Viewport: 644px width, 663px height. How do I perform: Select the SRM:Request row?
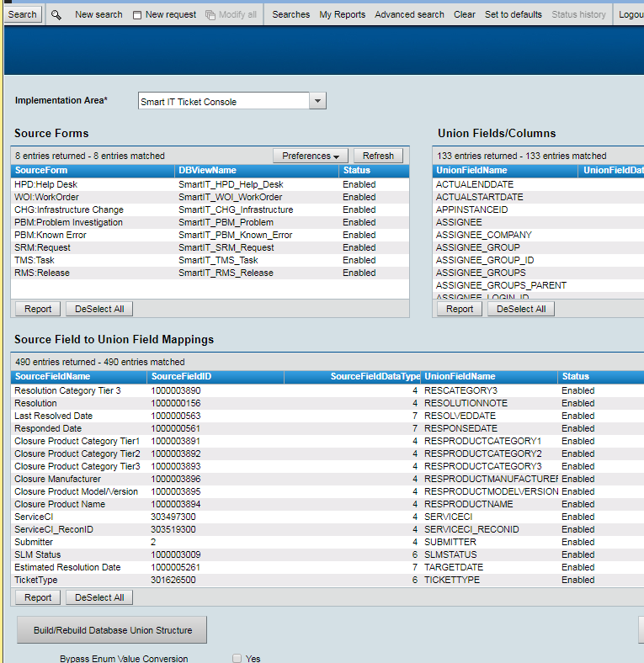coord(210,247)
